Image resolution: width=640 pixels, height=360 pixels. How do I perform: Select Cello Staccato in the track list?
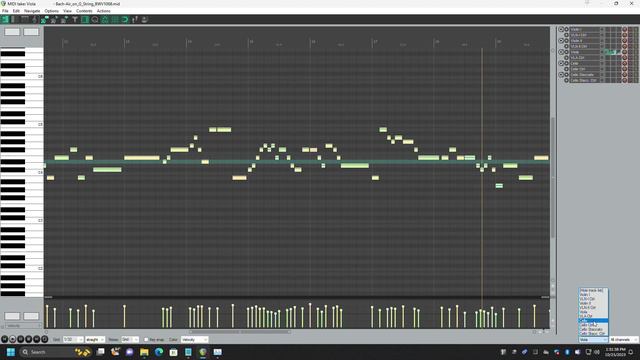click(585, 75)
